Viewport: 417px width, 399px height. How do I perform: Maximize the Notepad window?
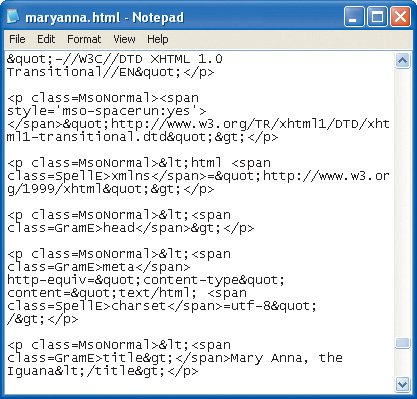click(x=377, y=17)
